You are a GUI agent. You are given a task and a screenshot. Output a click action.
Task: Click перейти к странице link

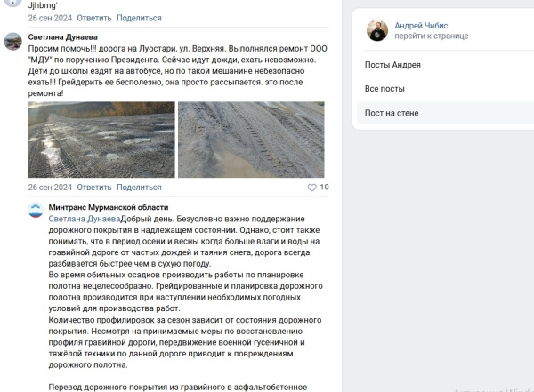point(432,36)
